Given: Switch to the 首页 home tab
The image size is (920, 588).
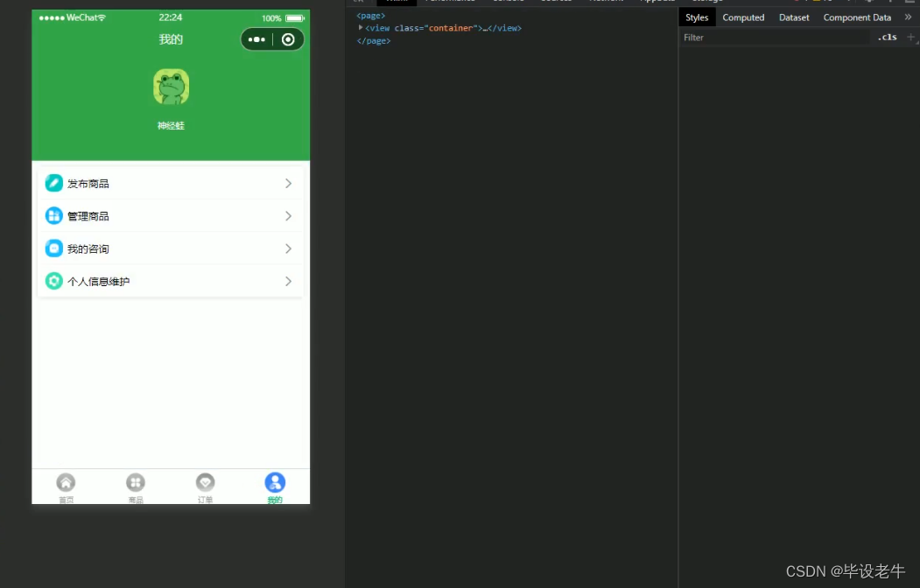Looking at the screenshot, I should [66, 487].
